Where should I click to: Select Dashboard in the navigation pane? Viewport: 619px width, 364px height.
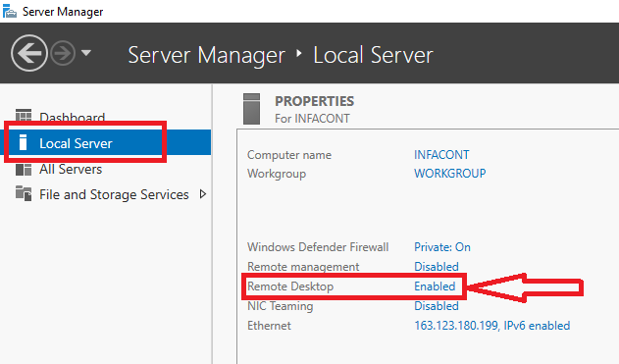click(73, 118)
